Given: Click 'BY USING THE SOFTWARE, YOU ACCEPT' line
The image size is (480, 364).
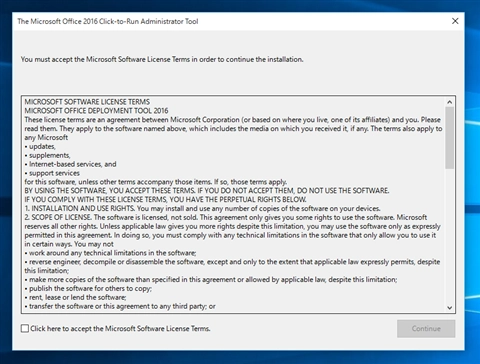Looking at the screenshot, I should tap(207, 191).
